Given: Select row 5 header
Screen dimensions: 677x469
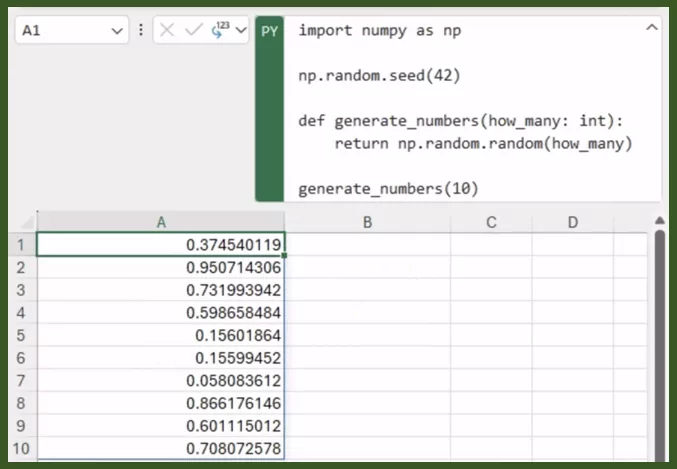Looking at the screenshot, I should [19, 335].
